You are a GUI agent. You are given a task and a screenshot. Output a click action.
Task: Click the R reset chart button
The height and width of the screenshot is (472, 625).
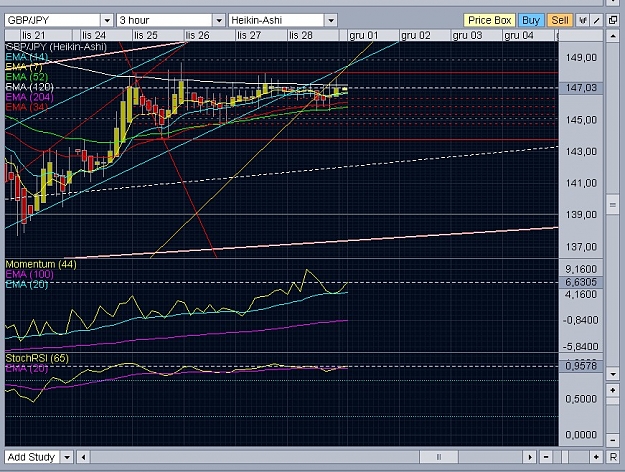coord(613,457)
